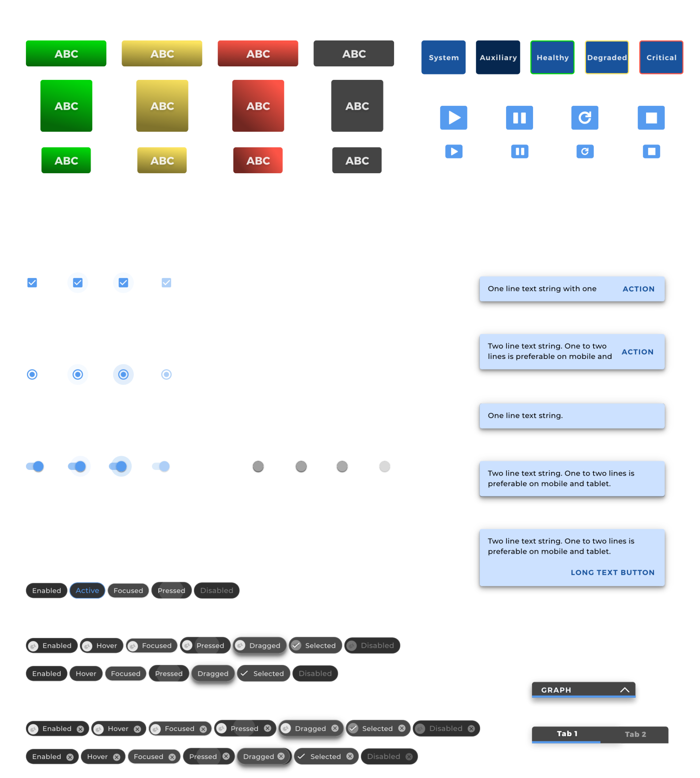Expand the GRAPH panel chevron
The image size is (700, 778).
[624, 689]
